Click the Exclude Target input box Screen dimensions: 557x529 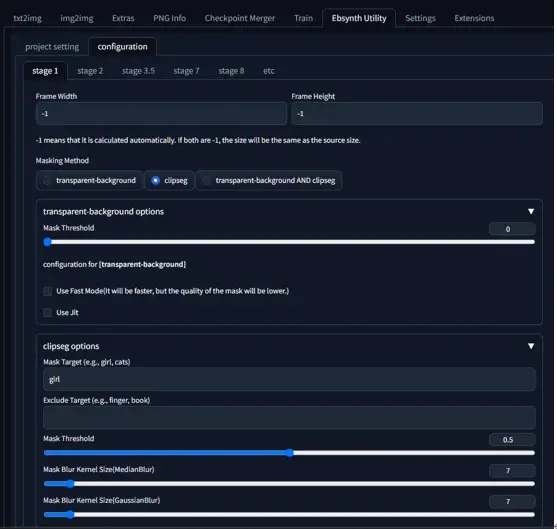289,417
